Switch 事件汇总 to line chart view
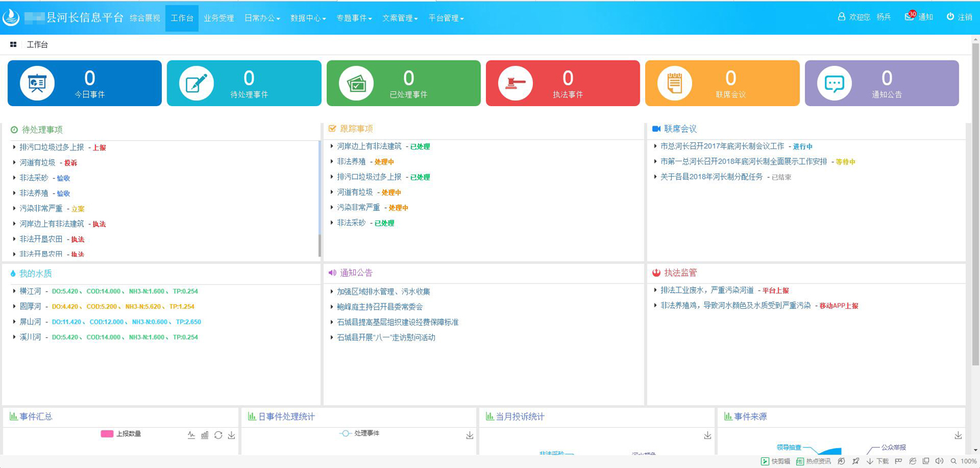This screenshot has width=980, height=468. (x=193, y=434)
